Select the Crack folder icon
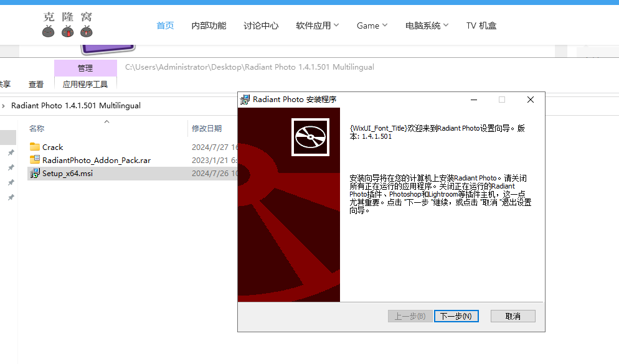The image size is (619, 364). click(35, 147)
